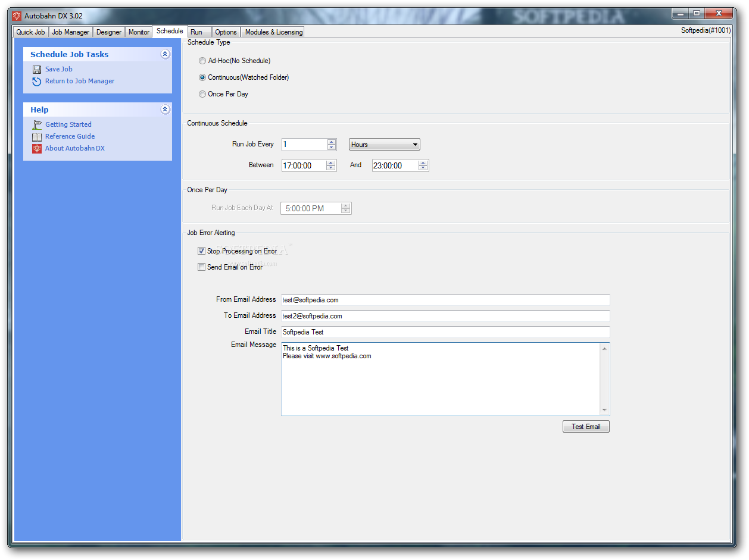Click the From Email Address field

click(x=445, y=300)
